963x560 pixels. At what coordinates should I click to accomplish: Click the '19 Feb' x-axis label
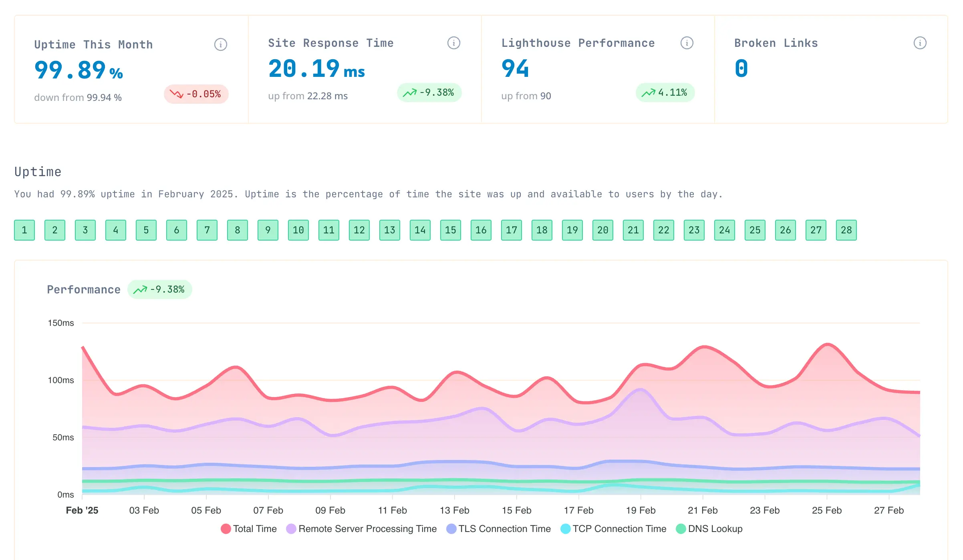pos(641,510)
